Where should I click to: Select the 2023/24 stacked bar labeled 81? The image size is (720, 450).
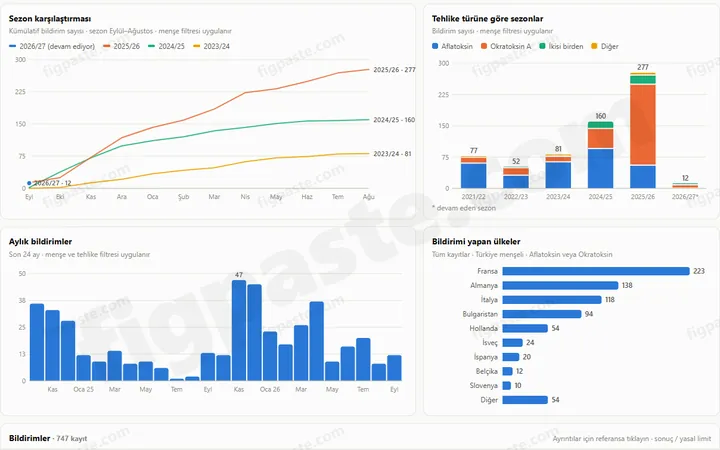click(x=558, y=171)
